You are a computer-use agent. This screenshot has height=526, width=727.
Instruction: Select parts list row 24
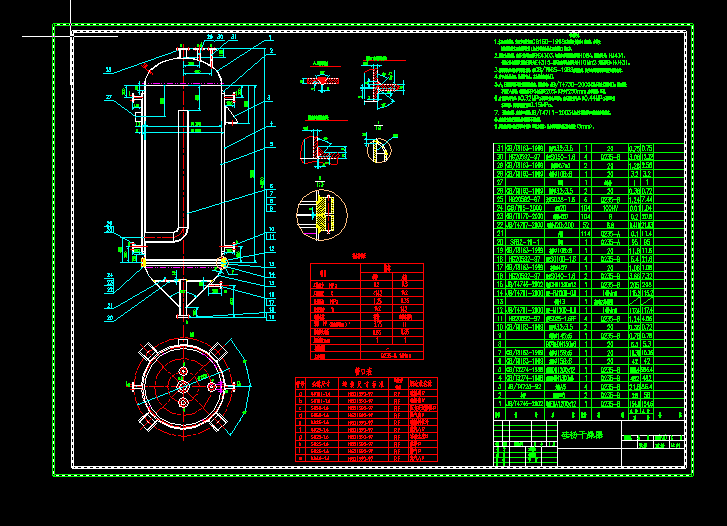pyautogui.click(x=589, y=208)
